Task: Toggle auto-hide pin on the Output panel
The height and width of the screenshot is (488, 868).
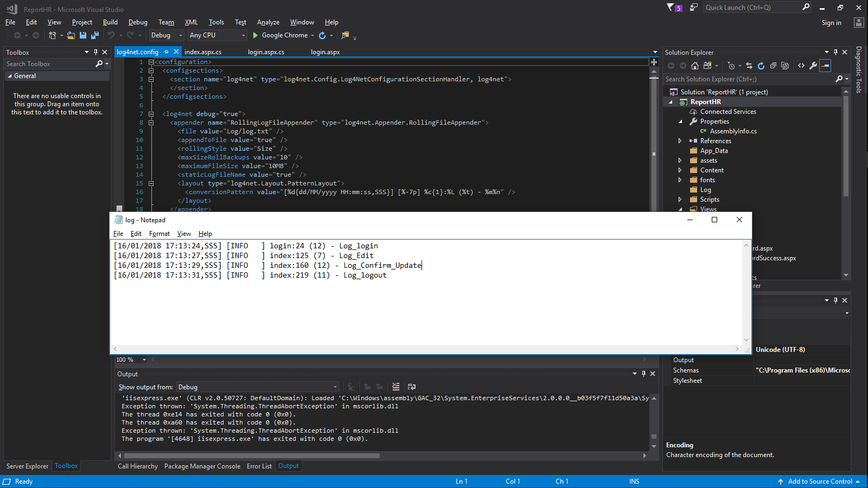Action: tap(643, 374)
